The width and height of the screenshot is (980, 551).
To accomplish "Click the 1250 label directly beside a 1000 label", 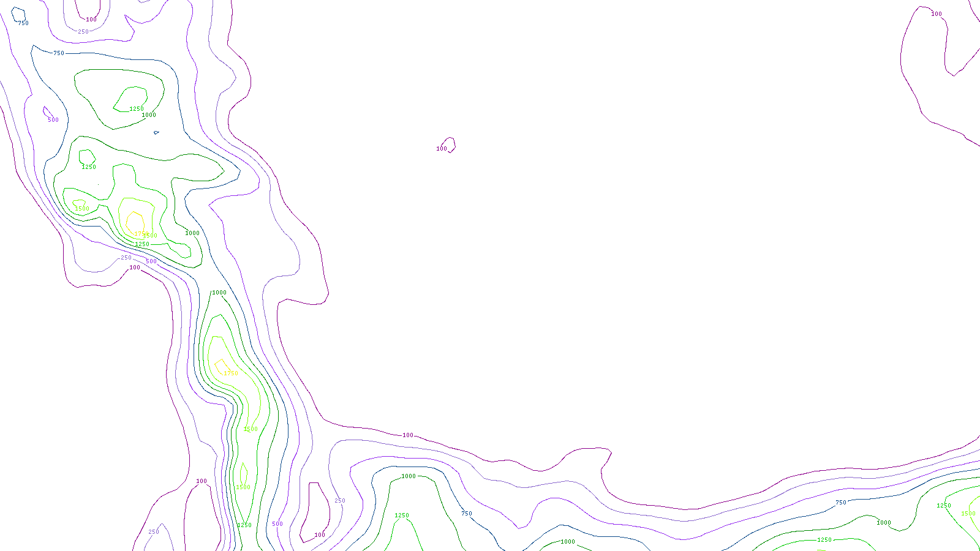I will [137, 109].
